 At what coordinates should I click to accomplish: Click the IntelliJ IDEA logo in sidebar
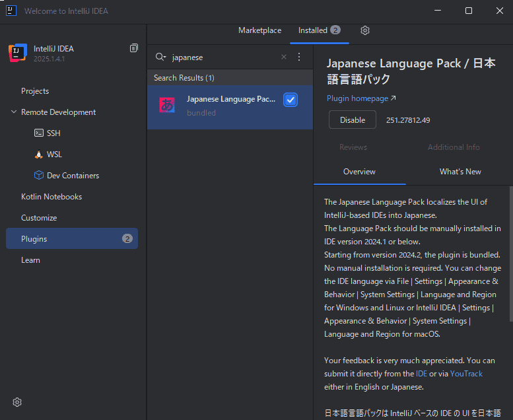click(18, 53)
